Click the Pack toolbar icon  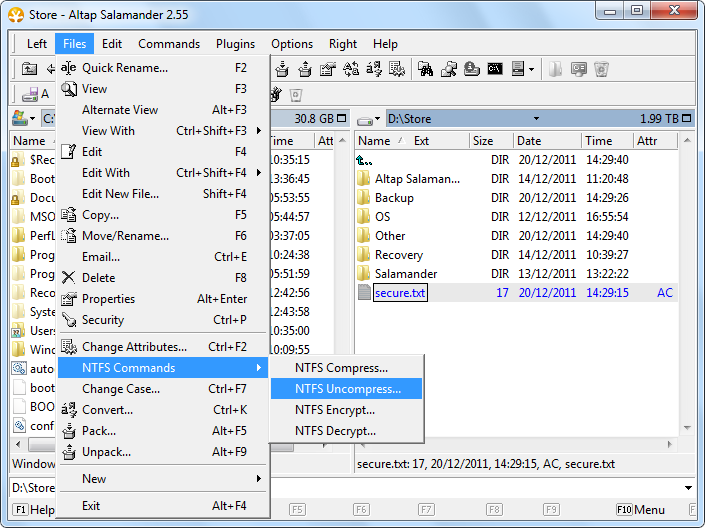pyautogui.click(x=282, y=69)
